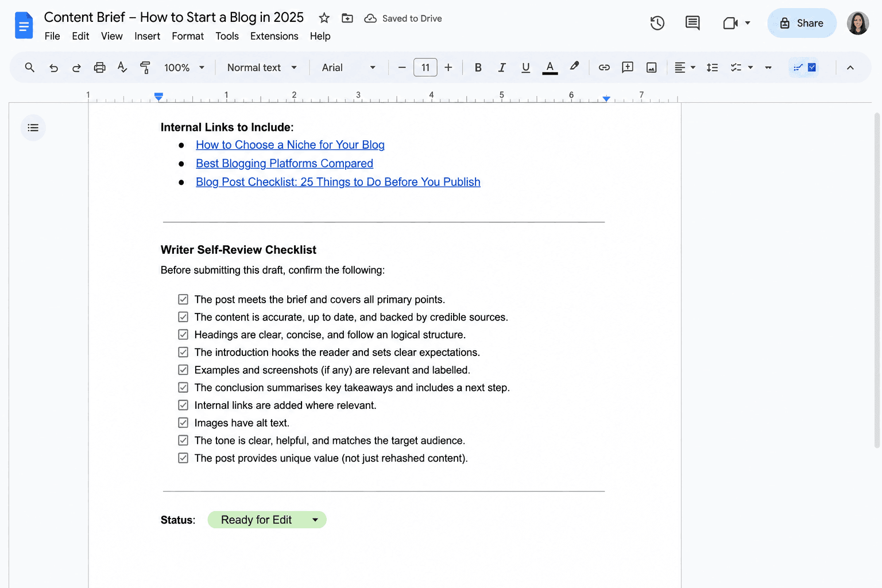This screenshot has height=588, width=882.
Task: Toggle 'tone is clear, helpful' checkbox
Action: (183, 440)
